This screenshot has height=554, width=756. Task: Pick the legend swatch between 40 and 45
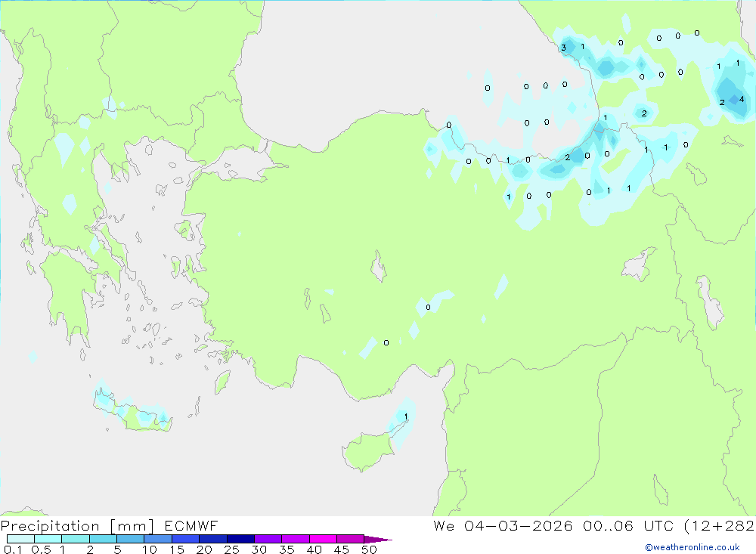coord(323,539)
